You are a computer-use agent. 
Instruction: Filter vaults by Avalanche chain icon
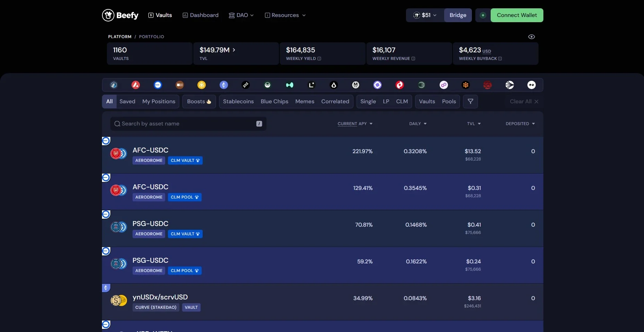point(136,85)
